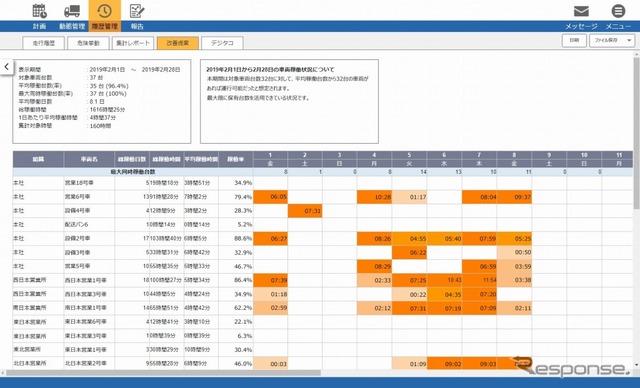Open the 報告 report checklist icon

point(137,11)
